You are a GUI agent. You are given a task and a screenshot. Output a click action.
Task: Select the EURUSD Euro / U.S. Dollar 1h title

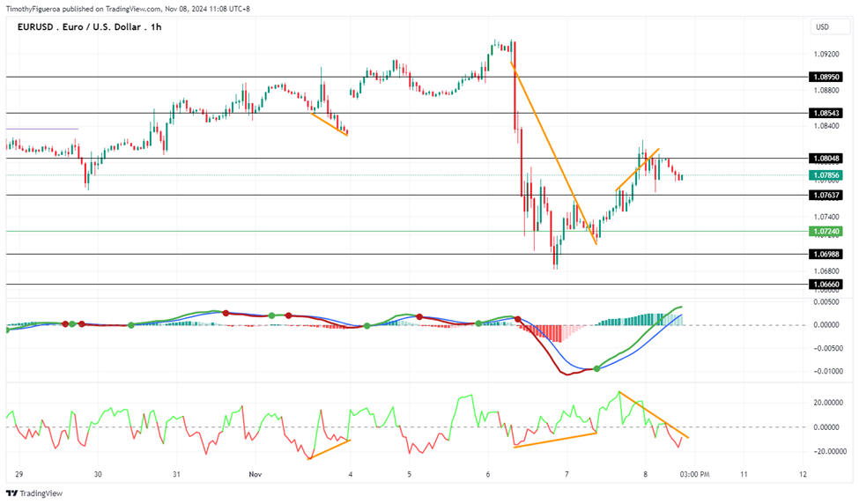tap(89, 26)
